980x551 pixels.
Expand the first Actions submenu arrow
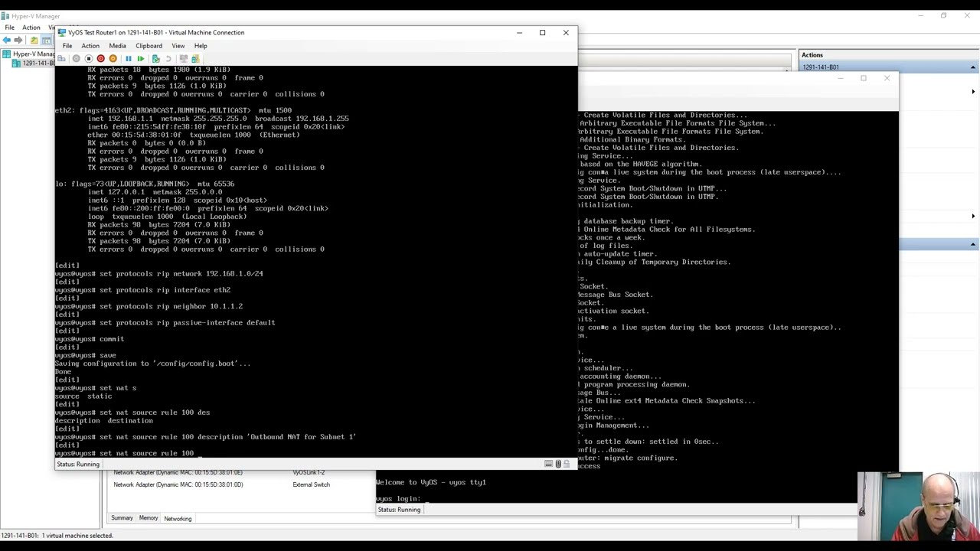973,92
